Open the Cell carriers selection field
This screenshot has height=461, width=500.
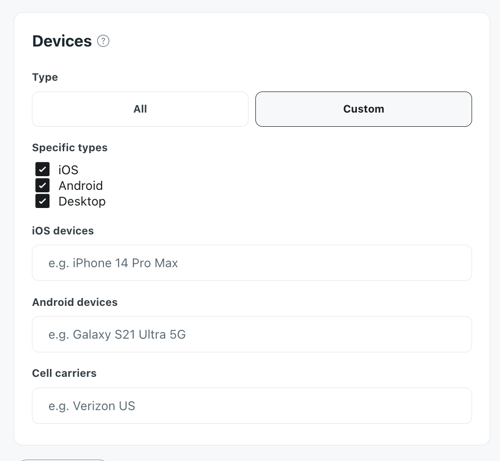(x=252, y=406)
